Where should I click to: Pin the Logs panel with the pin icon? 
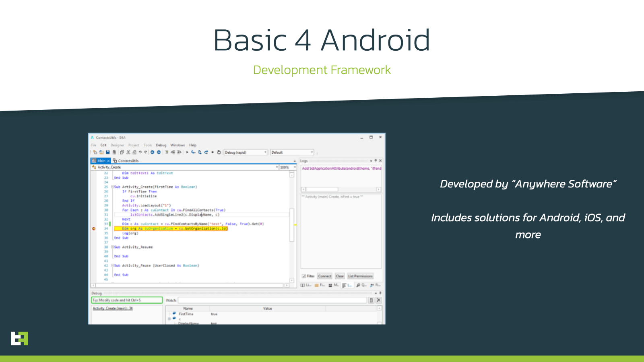point(376,160)
